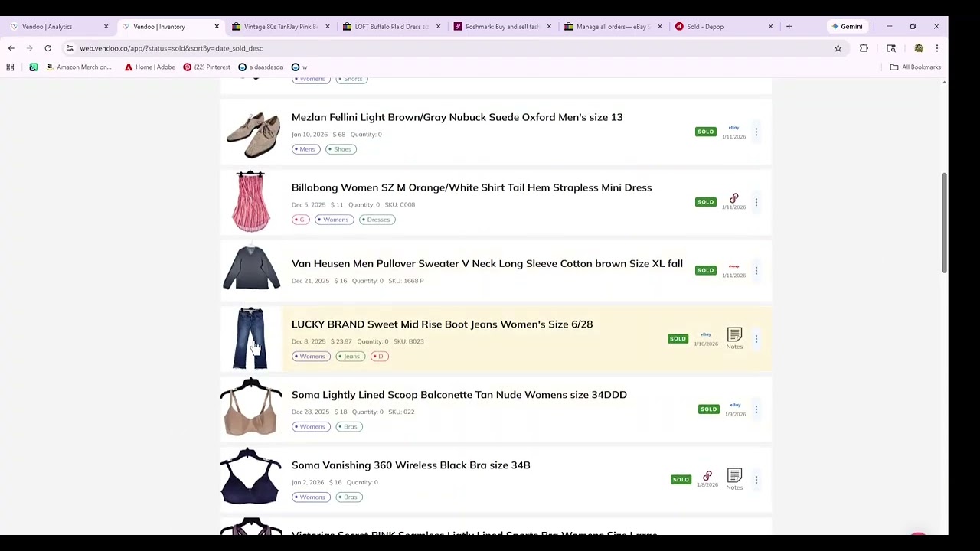Click the SOLD badge on Soma Balconette row

(709, 409)
